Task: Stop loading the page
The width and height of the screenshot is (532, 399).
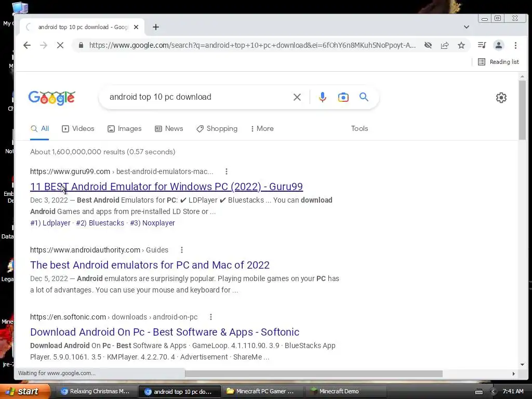Action: pos(60,45)
